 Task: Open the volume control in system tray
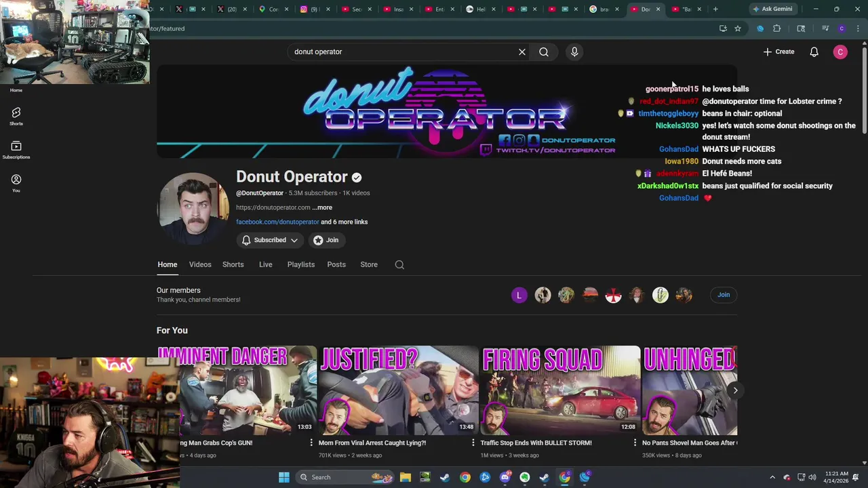coord(812,477)
